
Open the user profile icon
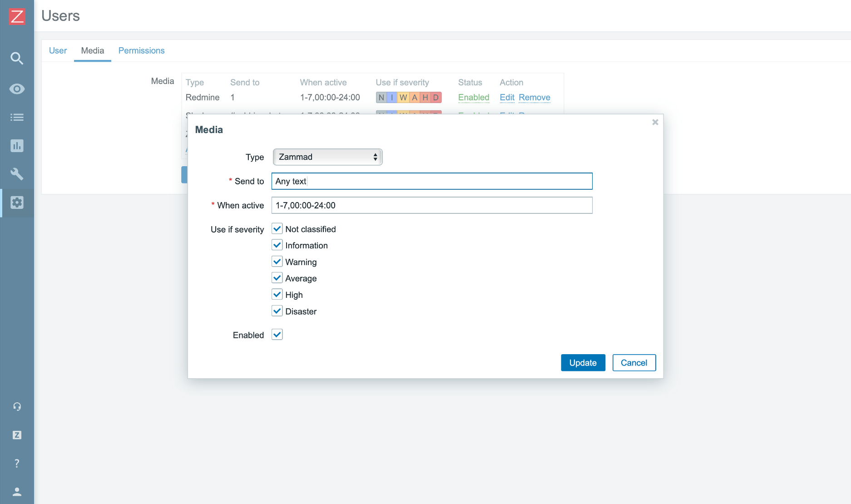click(x=17, y=492)
